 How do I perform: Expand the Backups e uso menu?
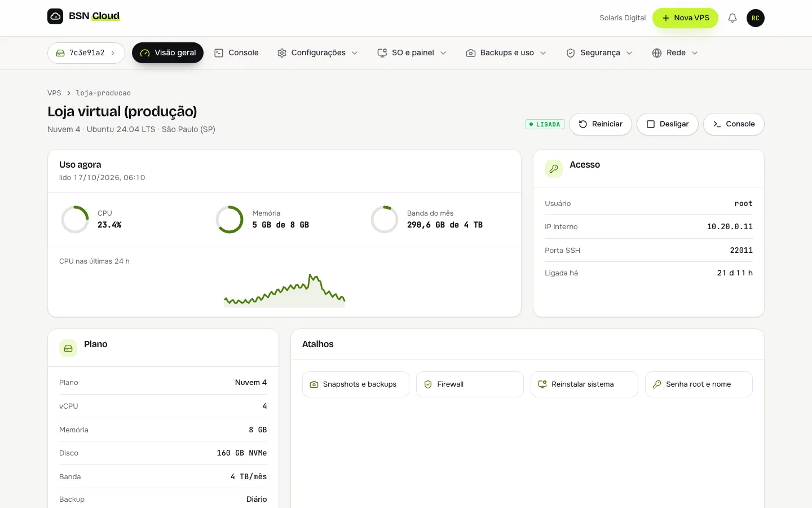(506, 53)
